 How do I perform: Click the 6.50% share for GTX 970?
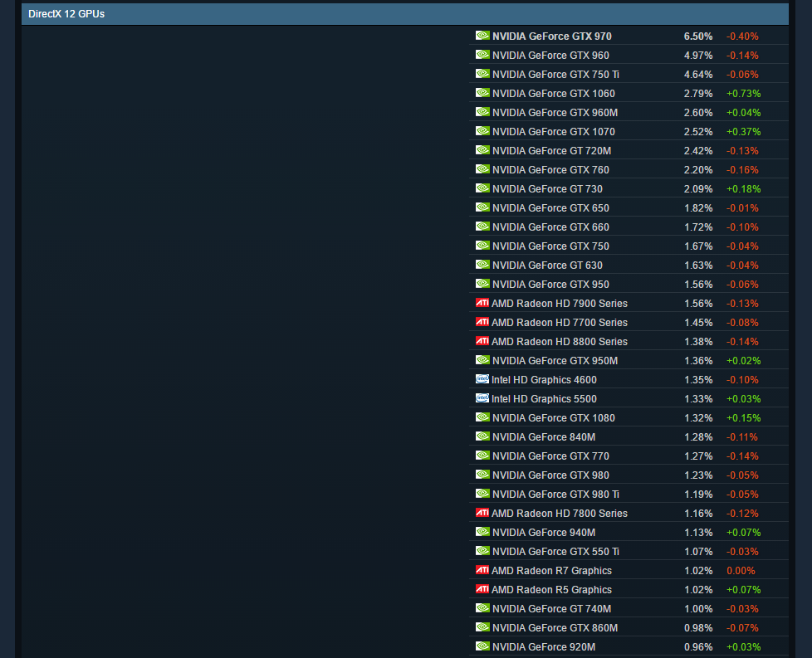(698, 37)
